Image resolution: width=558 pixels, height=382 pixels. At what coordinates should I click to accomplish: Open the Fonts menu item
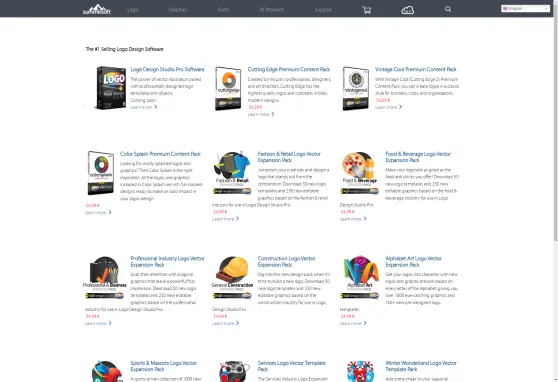click(223, 10)
